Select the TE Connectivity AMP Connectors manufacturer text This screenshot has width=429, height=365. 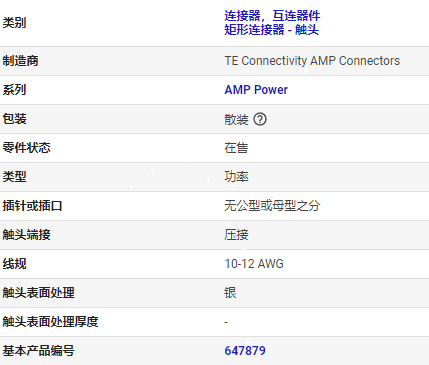(x=312, y=61)
